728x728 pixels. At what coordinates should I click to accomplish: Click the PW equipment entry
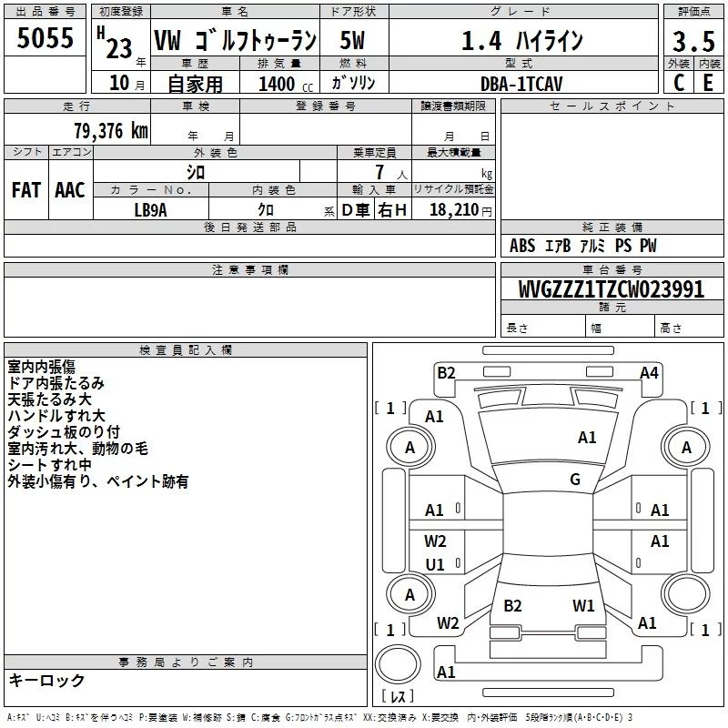[648, 246]
